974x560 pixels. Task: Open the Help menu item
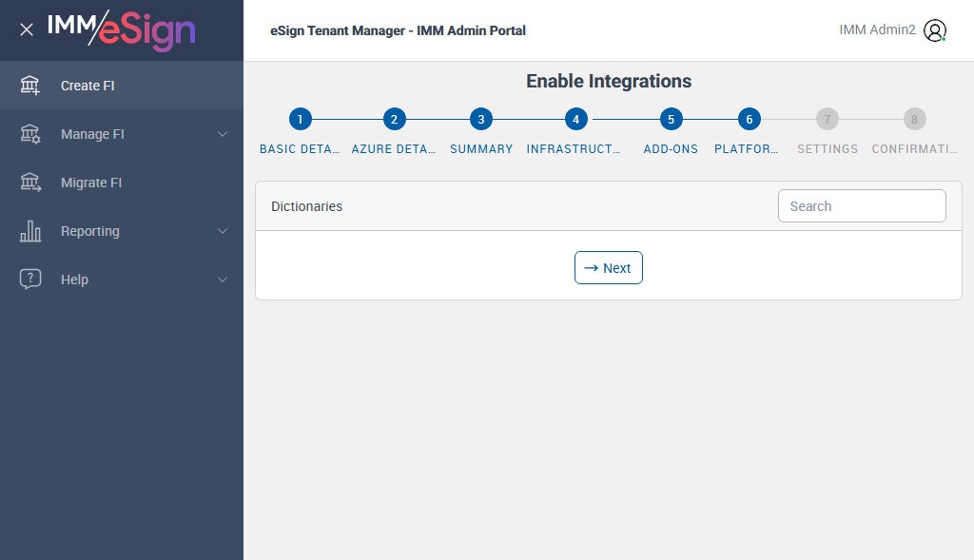[122, 280]
